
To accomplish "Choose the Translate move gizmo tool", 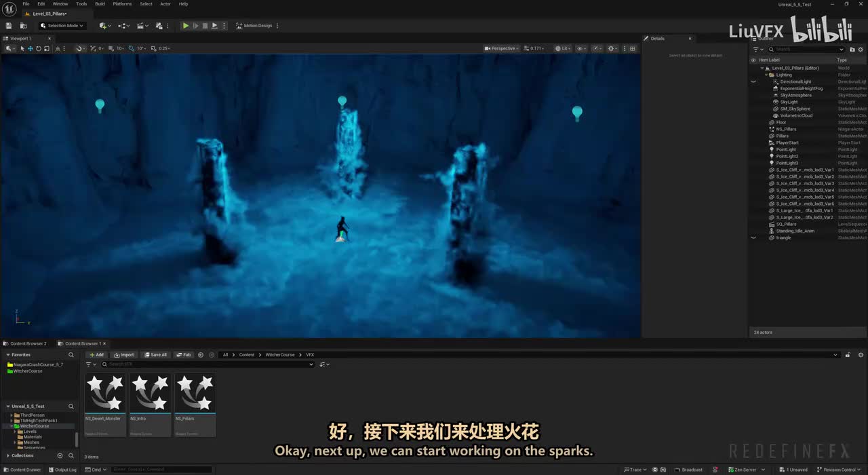I will [x=31, y=48].
